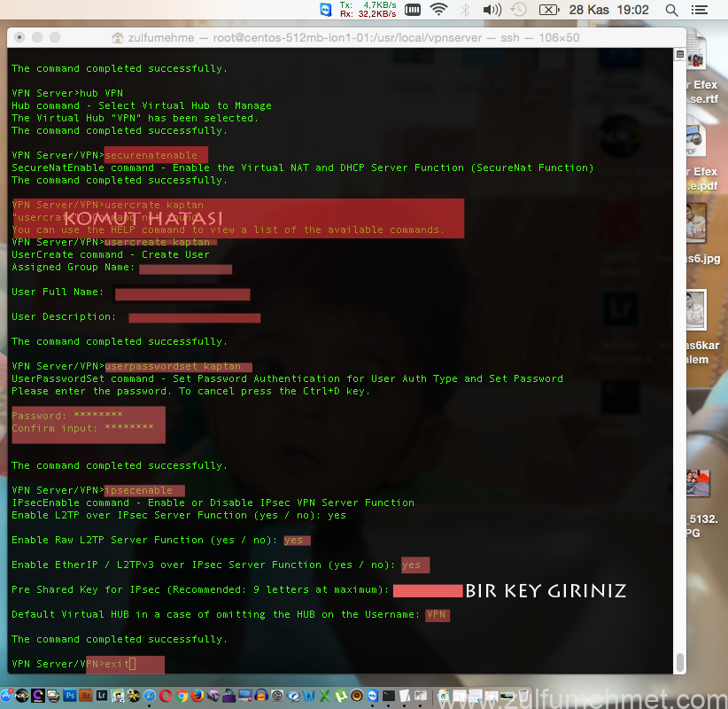Click the 'securenatenable' command text
Viewport: 728px width, 709px height.
tap(151, 155)
